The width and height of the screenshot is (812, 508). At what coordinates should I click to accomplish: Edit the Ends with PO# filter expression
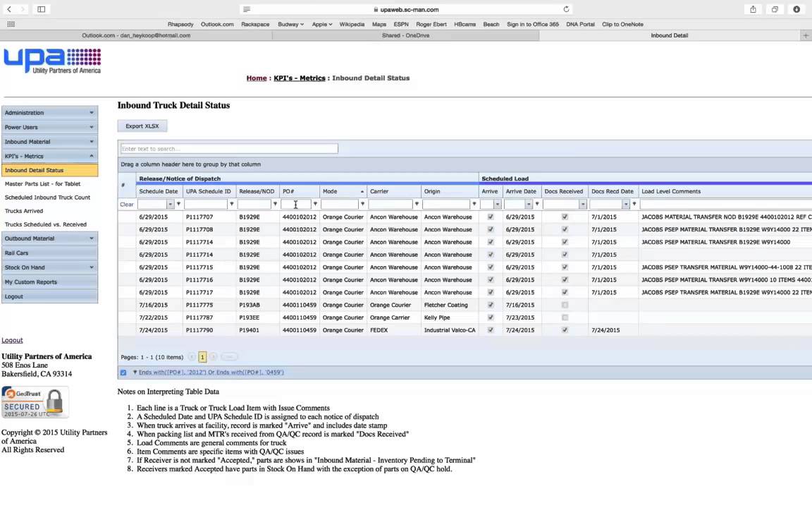click(211, 373)
